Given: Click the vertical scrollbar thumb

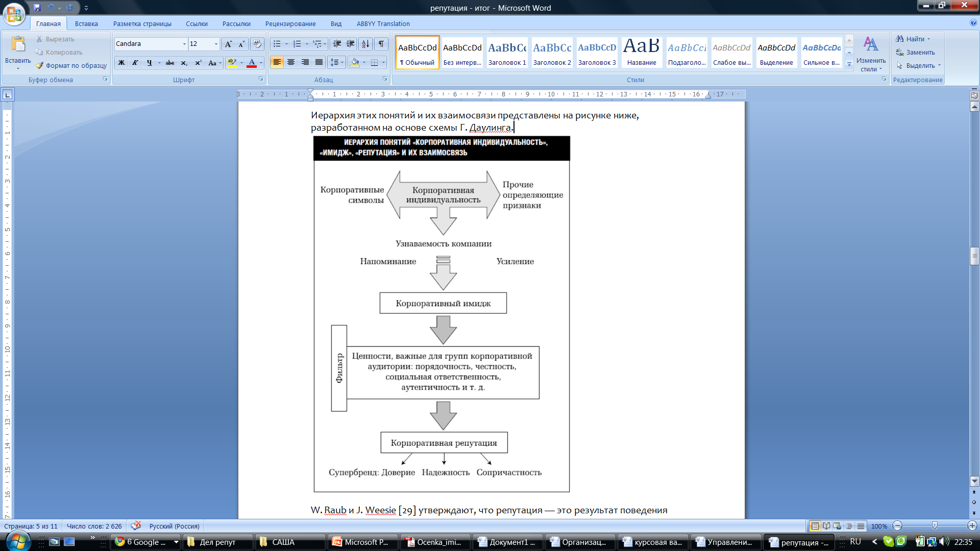Looking at the screenshot, I should coord(974,256).
